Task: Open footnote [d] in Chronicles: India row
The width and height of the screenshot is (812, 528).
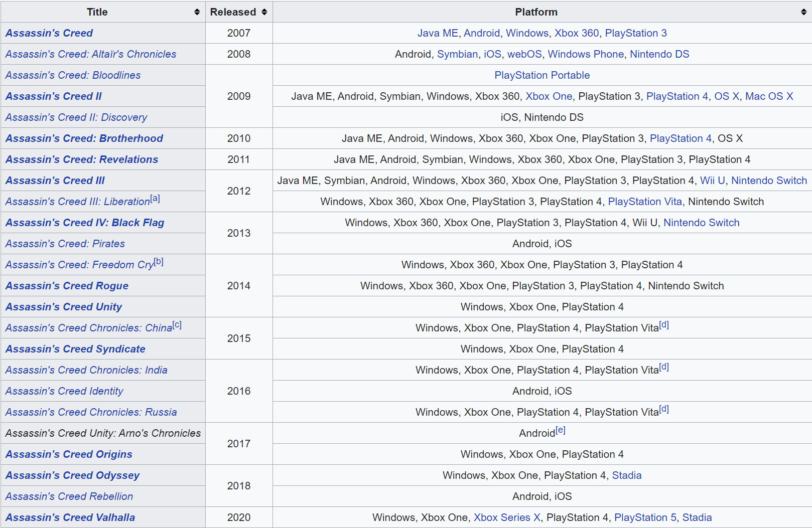Action: tap(664, 367)
